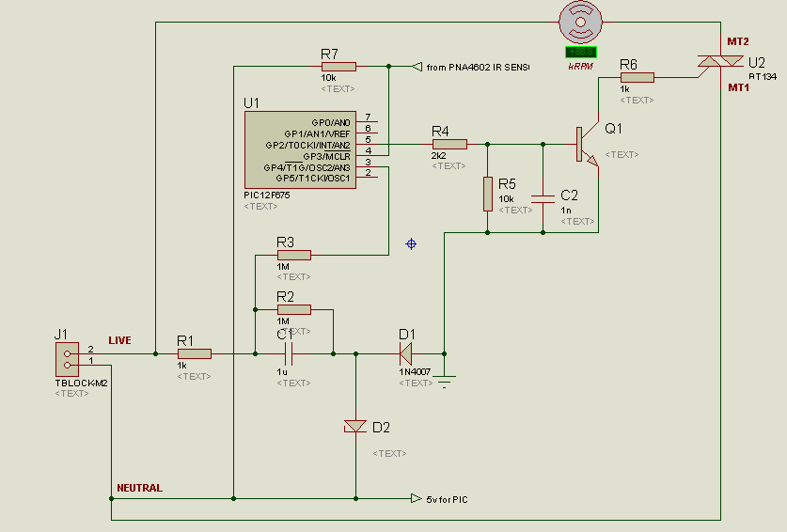
Task: Click the green kRPM readout display
Action: 581,52
